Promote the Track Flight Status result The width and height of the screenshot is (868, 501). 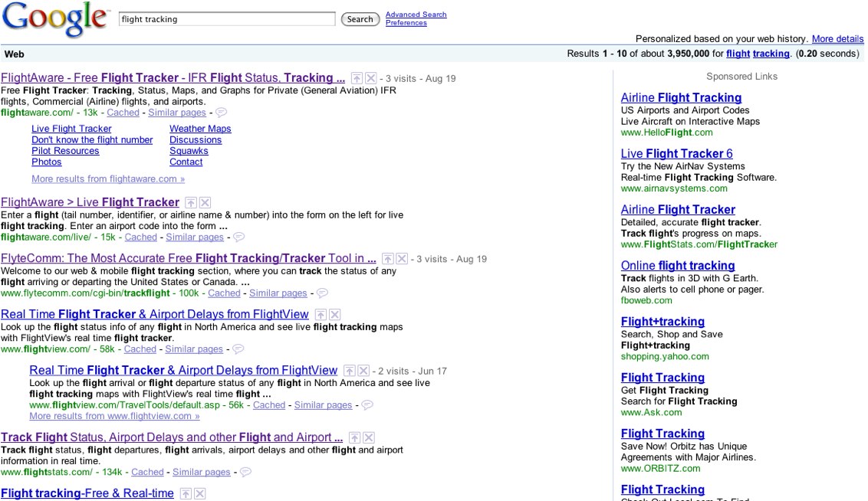coord(355,437)
